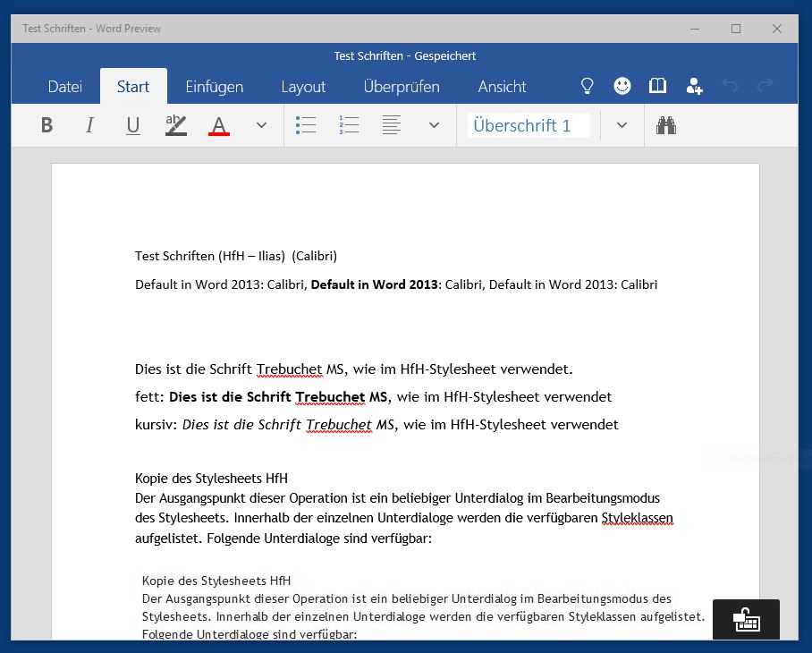Click the lightbulb Tell Me icon
The width and height of the screenshot is (812, 653).
coord(588,86)
